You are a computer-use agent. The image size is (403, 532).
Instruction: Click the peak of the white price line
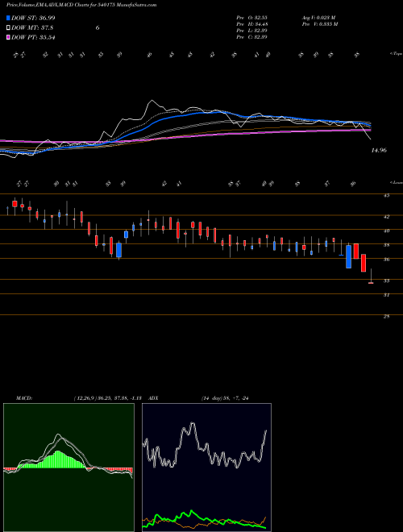coord(152,101)
